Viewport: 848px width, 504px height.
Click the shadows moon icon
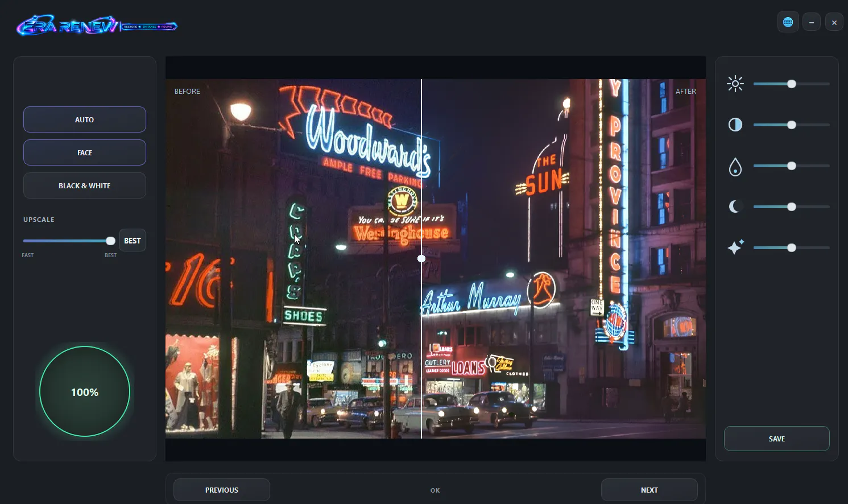tap(735, 206)
